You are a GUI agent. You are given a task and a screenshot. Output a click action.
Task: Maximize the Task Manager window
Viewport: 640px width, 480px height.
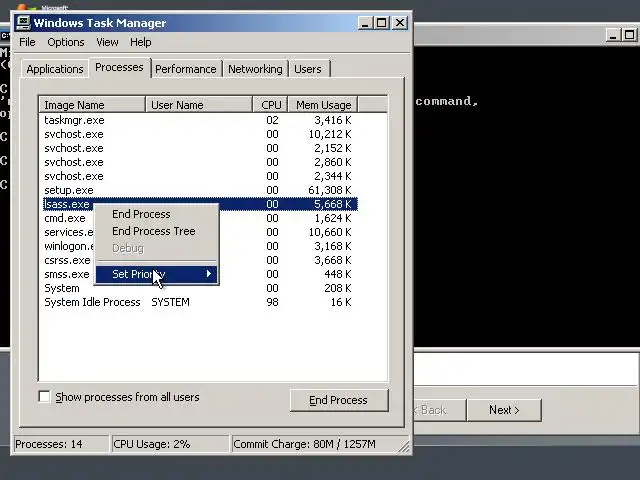coord(382,23)
